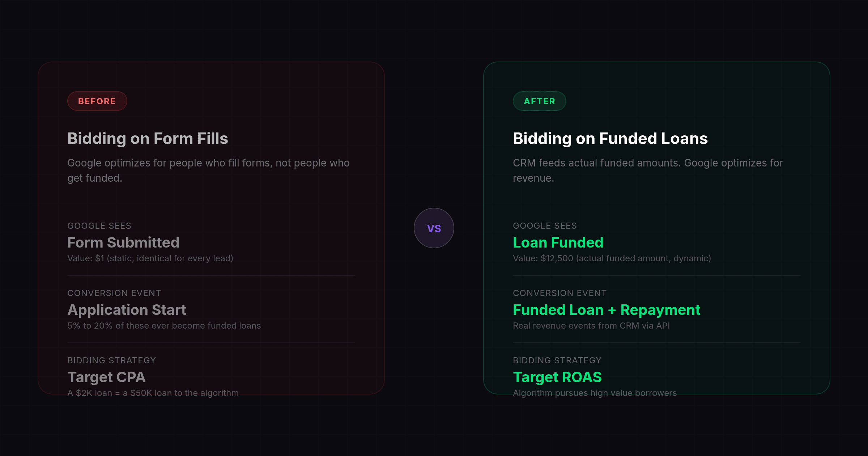The height and width of the screenshot is (456, 868).
Task: Click the "Application Start" conversion event
Action: click(x=127, y=310)
